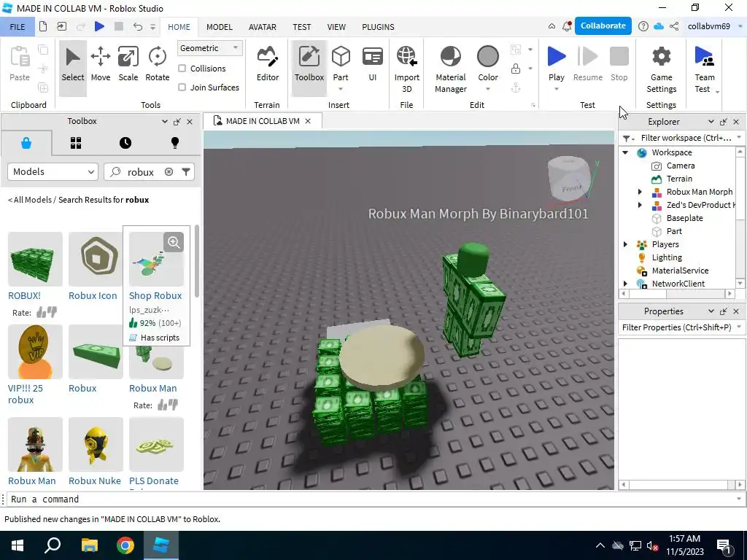Open the Models category dropdown
The height and width of the screenshot is (560, 747).
coord(53,172)
